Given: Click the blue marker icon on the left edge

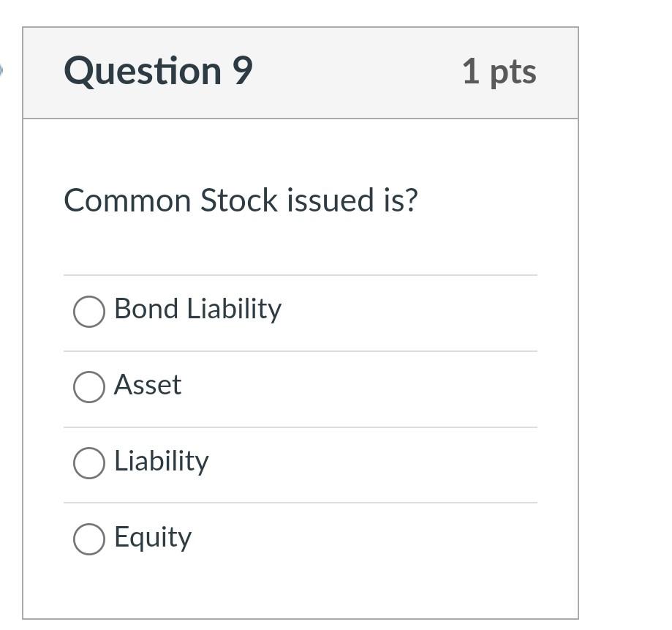Looking at the screenshot, I should coord(2,68).
